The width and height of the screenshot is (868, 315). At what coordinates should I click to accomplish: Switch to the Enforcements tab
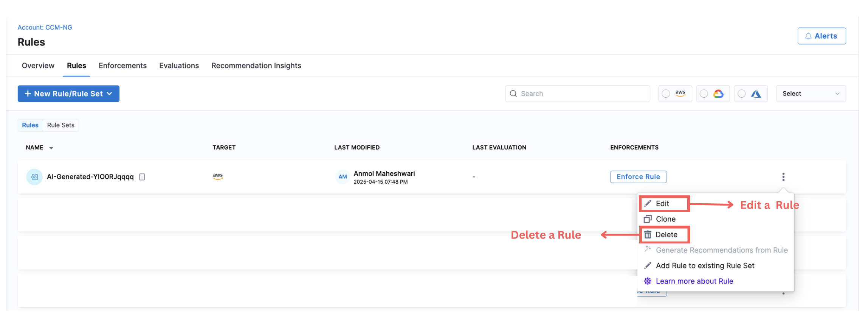point(122,65)
